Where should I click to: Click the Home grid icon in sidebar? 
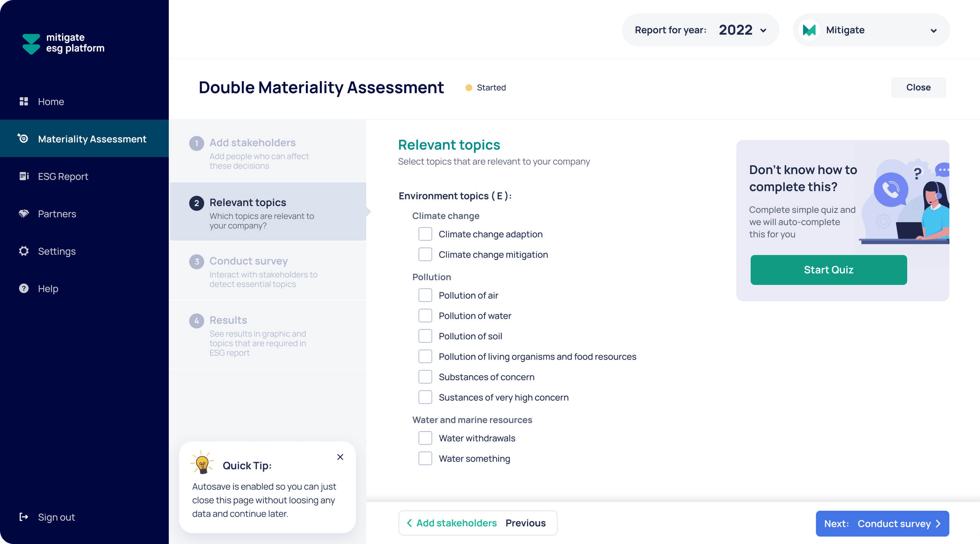(24, 101)
